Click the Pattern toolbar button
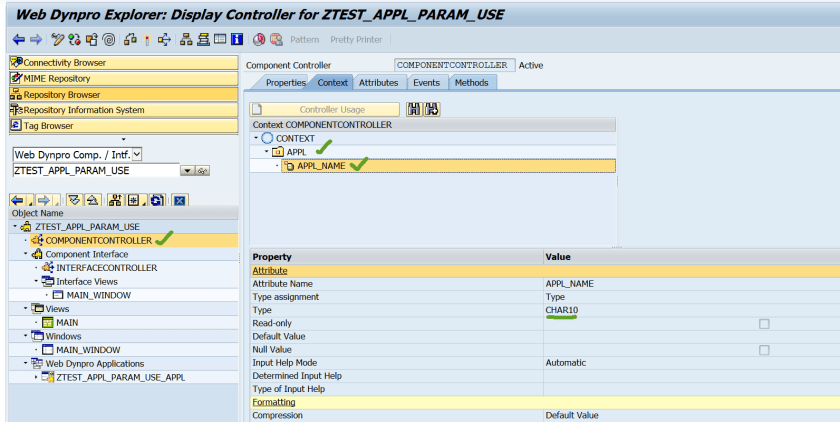This screenshot has height=422, width=840. click(304, 40)
